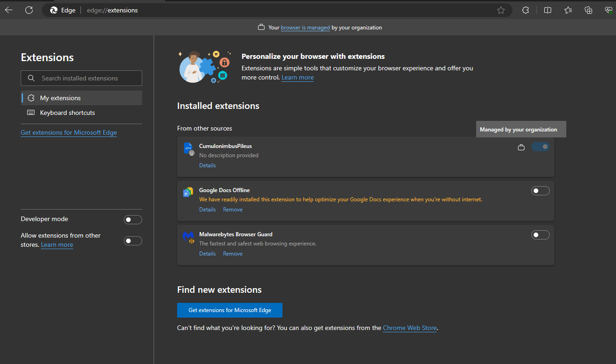Click the Edge logo in the address bar
616x364 pixels.
tap(54, 10)
